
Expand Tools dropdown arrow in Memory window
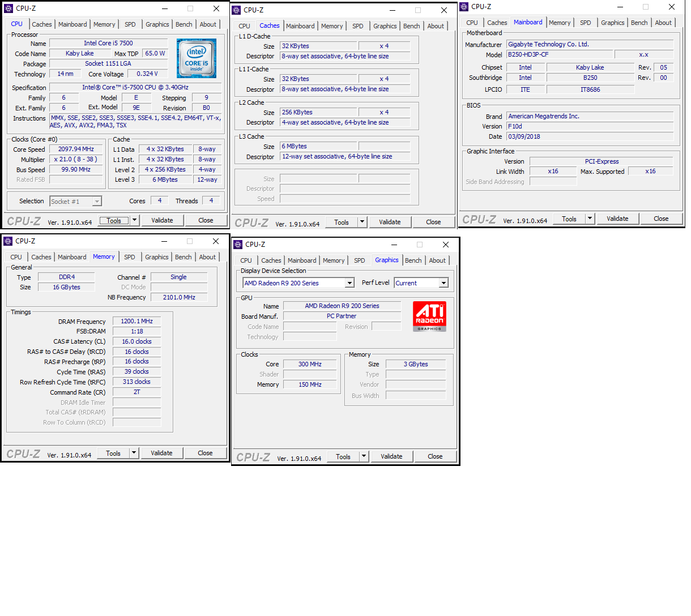tap(134, 453)
